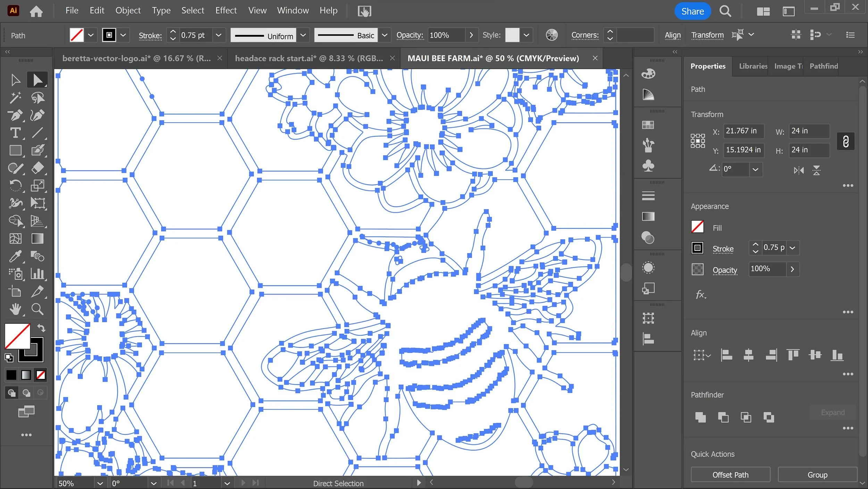Image resolution: width=868 pixels, height=489 pixels.
Task: Choose the Eraser tool
Action: (37, 168)
